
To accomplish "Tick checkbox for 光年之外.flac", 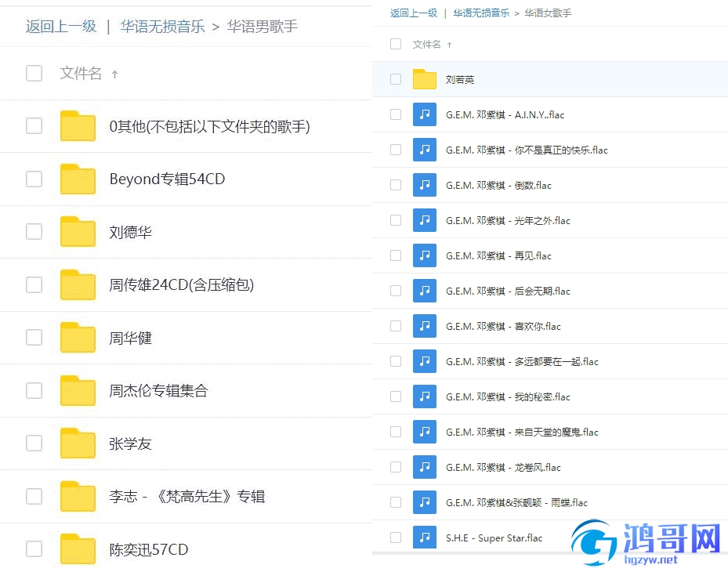I will coord(396,220).
